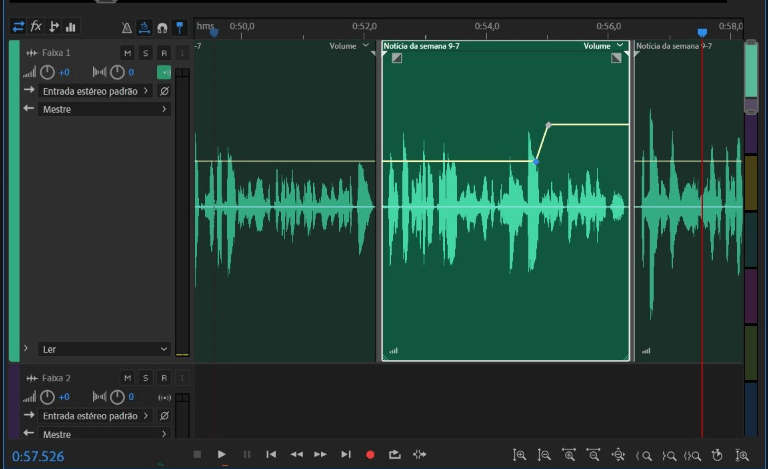Click the add marker icon
768x469 pixels.
[x=180, y=28]
